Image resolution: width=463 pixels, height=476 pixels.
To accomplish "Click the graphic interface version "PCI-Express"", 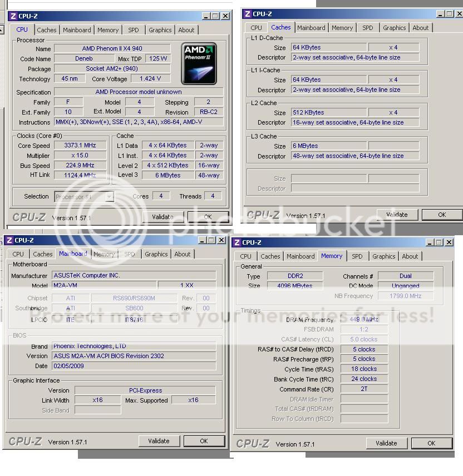I will click(145, 390).
